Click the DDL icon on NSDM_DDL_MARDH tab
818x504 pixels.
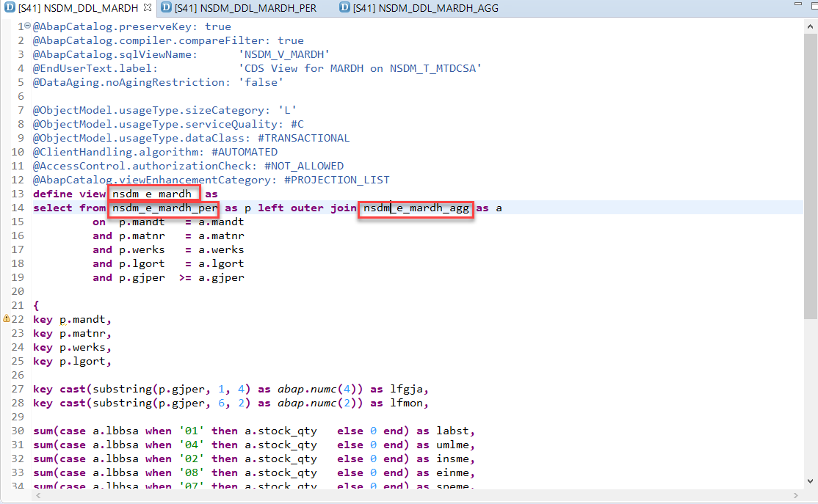(x=8, y=8)
